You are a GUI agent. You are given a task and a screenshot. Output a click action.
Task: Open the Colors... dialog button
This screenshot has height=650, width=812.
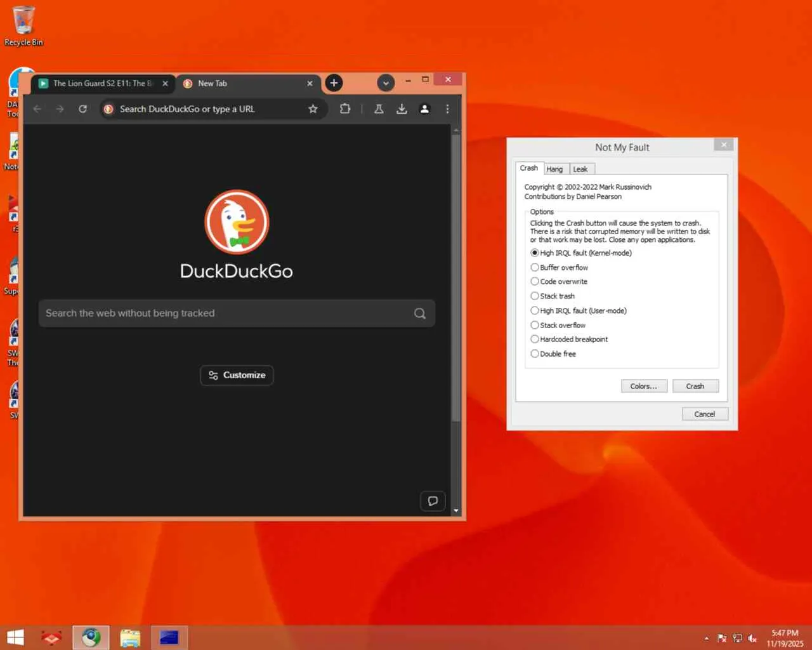(644, 386)
